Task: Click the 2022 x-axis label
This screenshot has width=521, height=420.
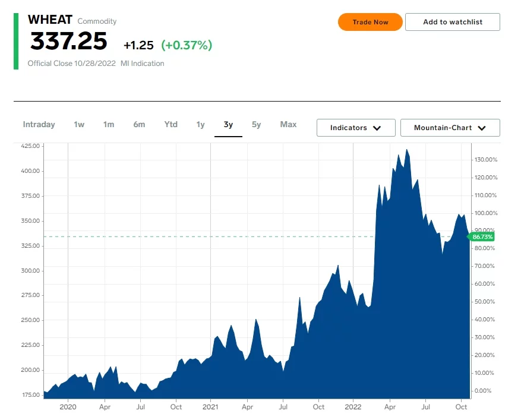Action: pyautogui.click(x=353, y=407)
